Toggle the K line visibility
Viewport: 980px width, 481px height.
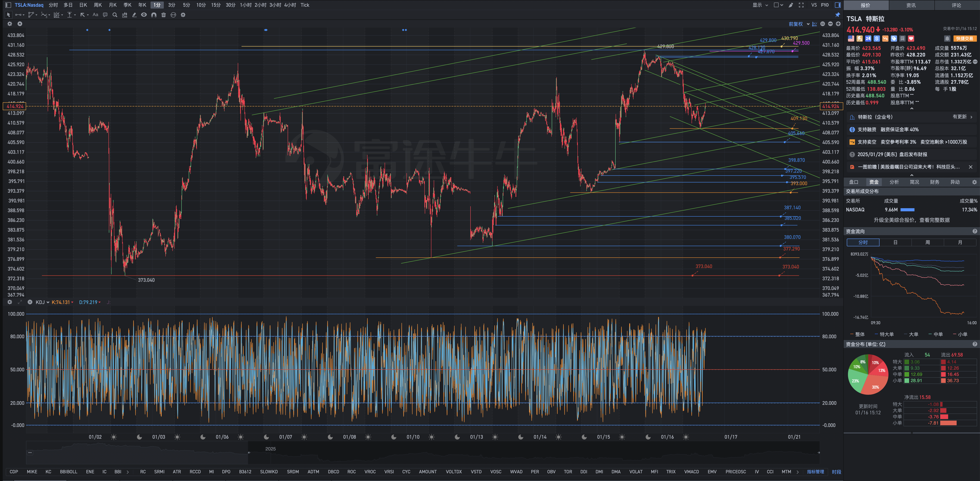[62, 302]
